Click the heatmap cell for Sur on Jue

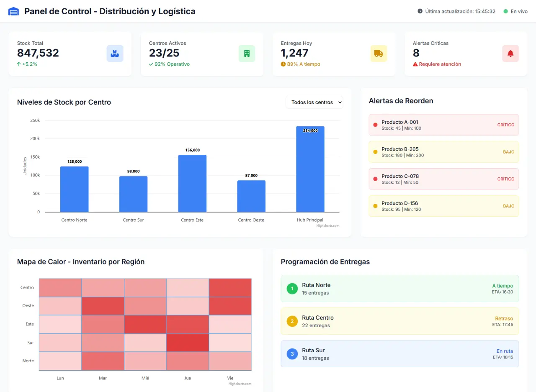point(188,343)
